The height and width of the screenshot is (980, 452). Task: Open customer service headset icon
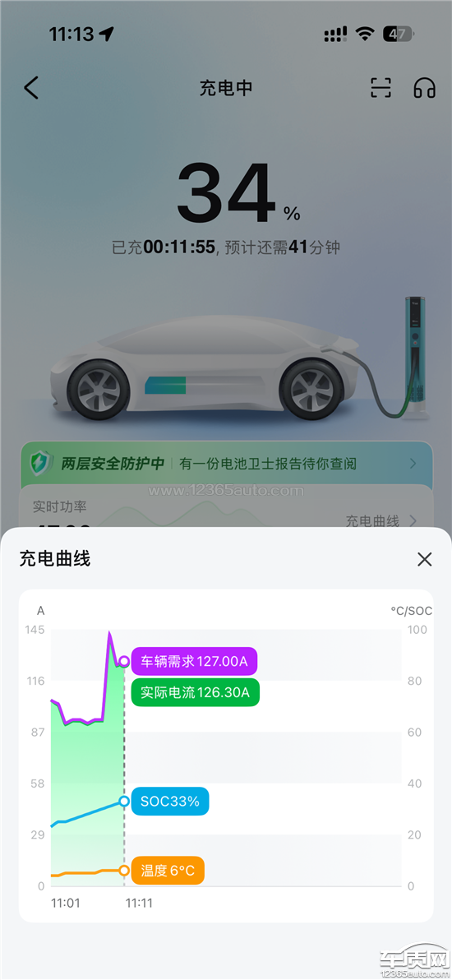[x=425, y=88]
